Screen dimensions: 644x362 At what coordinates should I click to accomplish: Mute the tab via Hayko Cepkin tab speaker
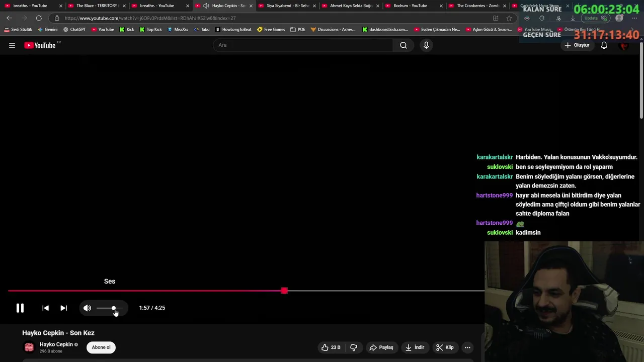(206, 6)
